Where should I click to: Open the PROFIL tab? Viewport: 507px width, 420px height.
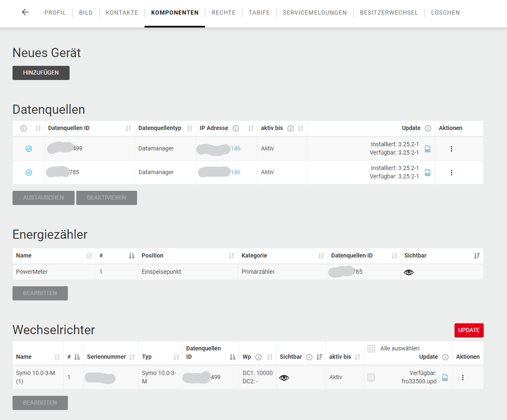pyautogui.click(x=55, y=12)
